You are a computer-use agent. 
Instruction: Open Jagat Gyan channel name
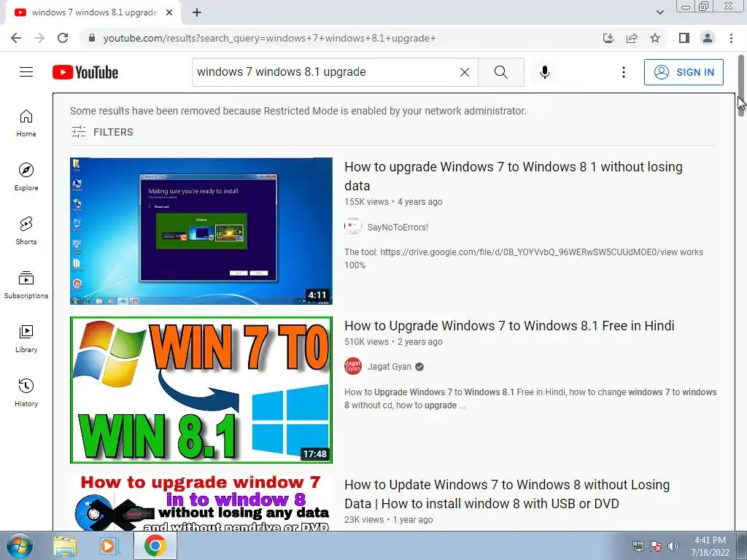click(x=390, y=367)
